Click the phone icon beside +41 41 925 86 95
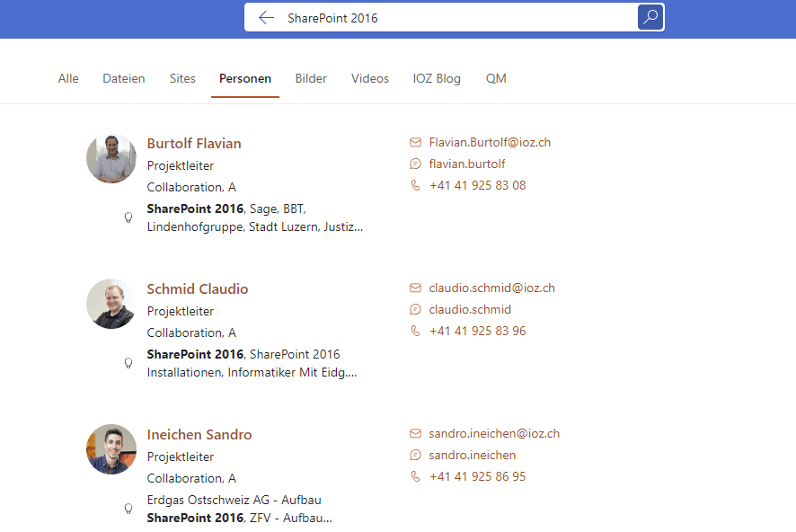Image resolution: width=796 pixels, height=532 pixels. coord(415,476)
